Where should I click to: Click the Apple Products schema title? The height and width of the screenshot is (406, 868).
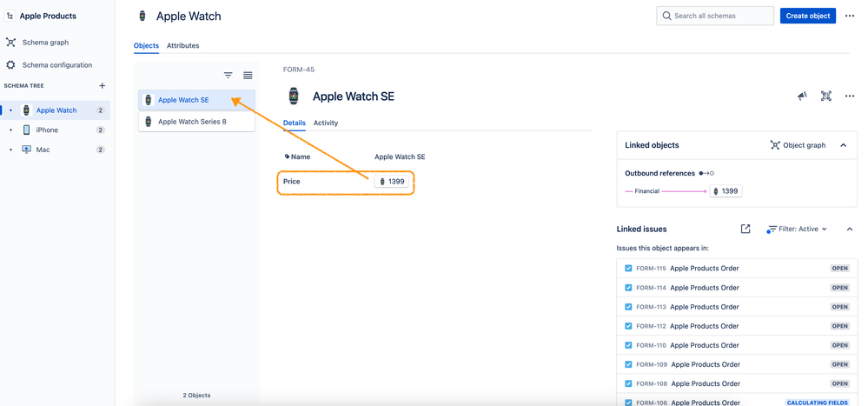(x=48, y=16)
